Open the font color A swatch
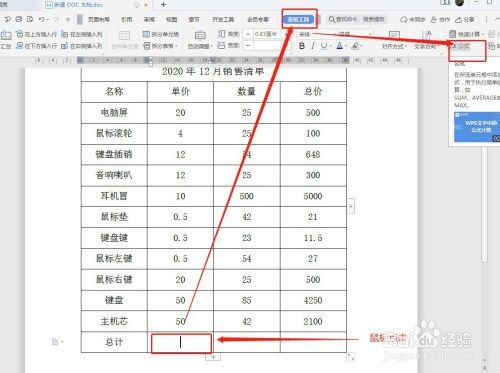Image resolution: width=500 pixels, height=373 pixels. pyautogui.click(x=339, y=46)
